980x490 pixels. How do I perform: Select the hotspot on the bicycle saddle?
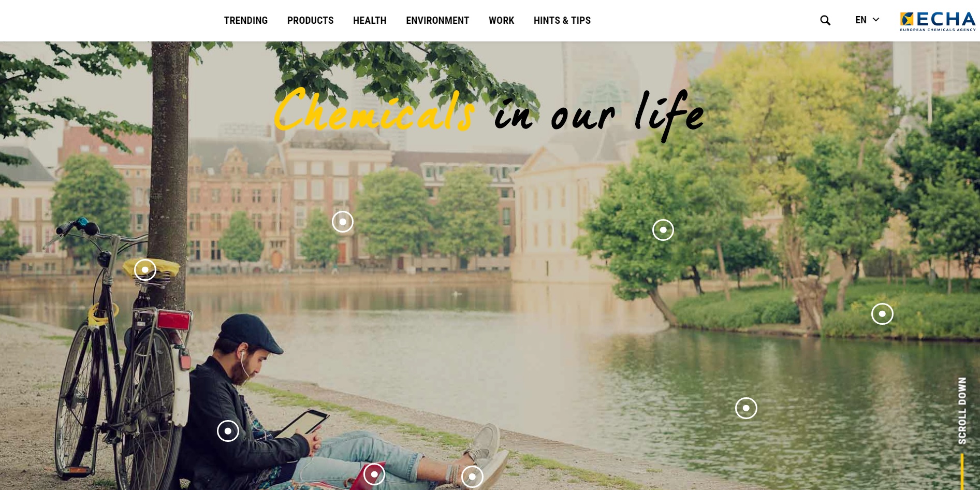click(145, 270)
